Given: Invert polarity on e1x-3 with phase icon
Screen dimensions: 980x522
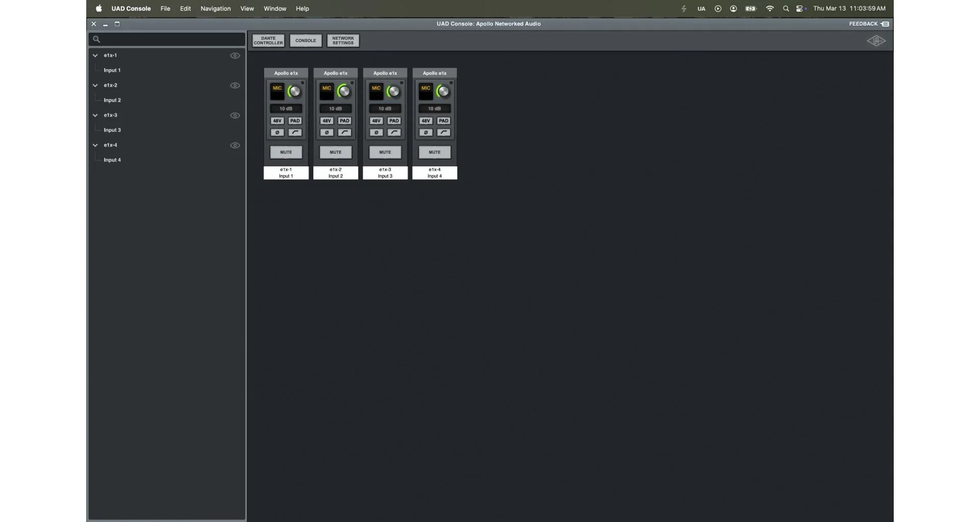Looking at the screenshot, I should [x=376, y=133].
